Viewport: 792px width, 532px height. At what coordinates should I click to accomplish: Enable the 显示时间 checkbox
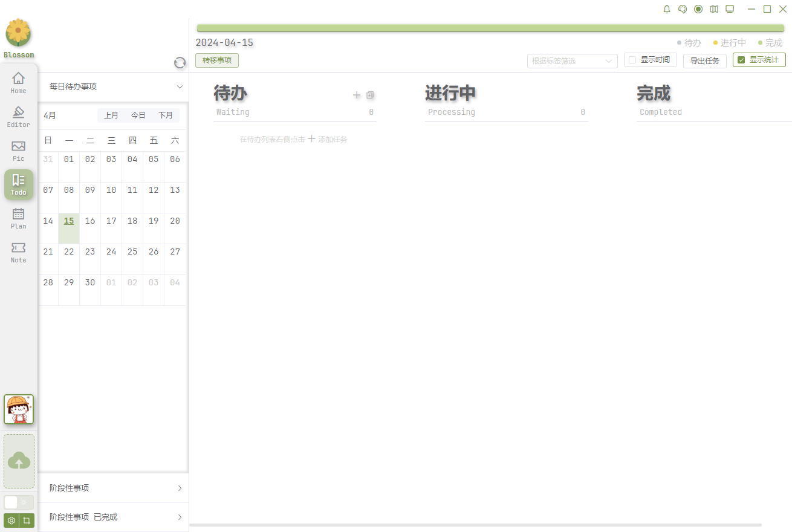pyautogui.click(x=632, y=60)
